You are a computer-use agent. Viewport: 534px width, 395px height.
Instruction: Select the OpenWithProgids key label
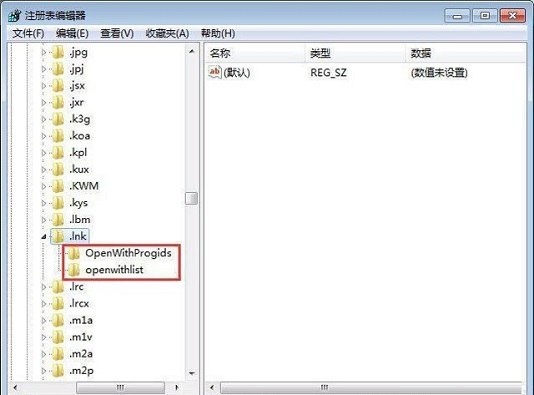(128, 253)
